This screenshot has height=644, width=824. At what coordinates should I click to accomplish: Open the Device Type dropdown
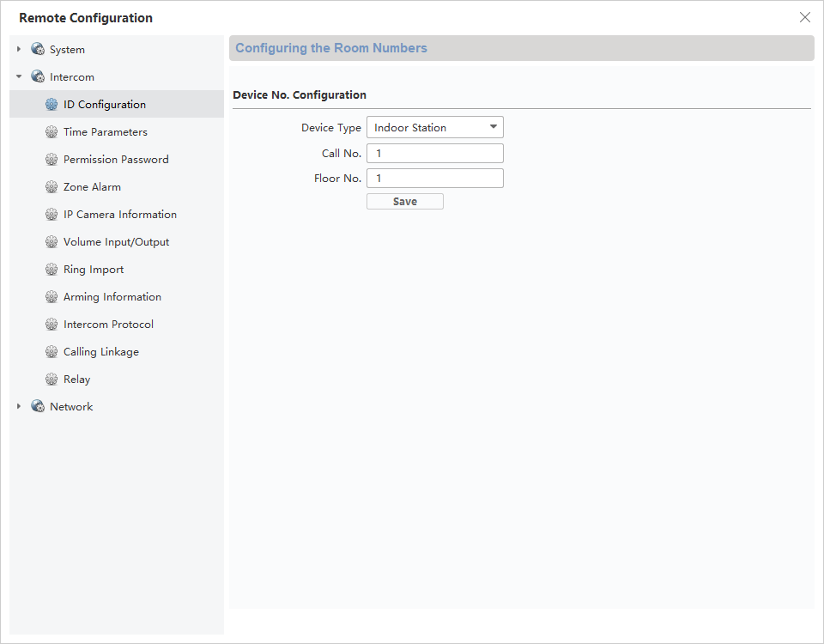coord(434,128)
